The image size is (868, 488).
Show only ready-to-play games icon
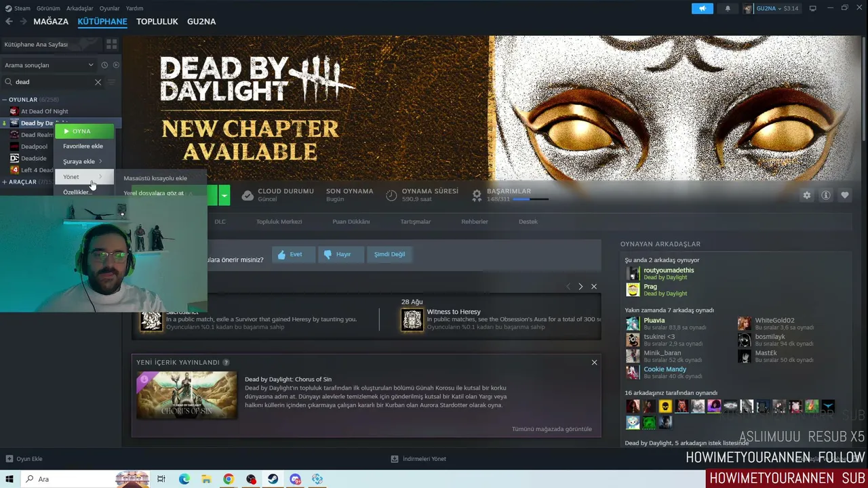(116, 65)
